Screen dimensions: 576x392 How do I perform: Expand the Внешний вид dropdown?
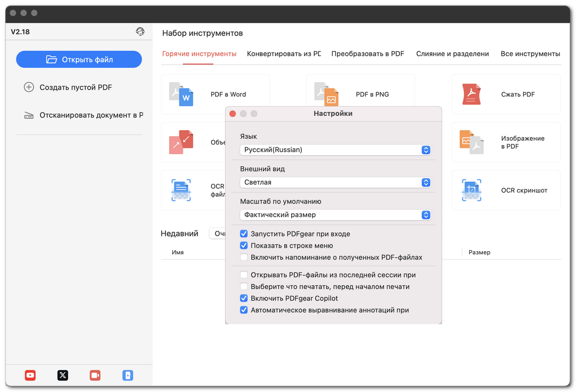click(x=335, y=182)
